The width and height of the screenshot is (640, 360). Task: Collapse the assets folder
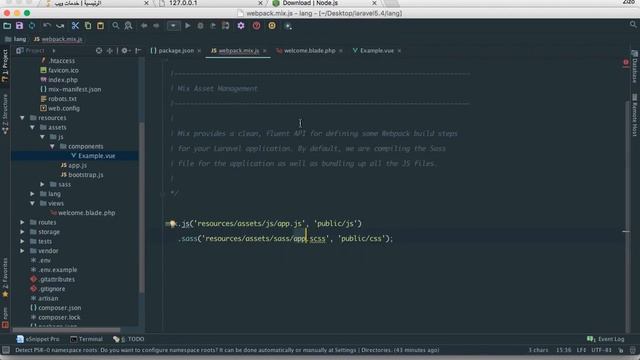[x=32, y=127]
